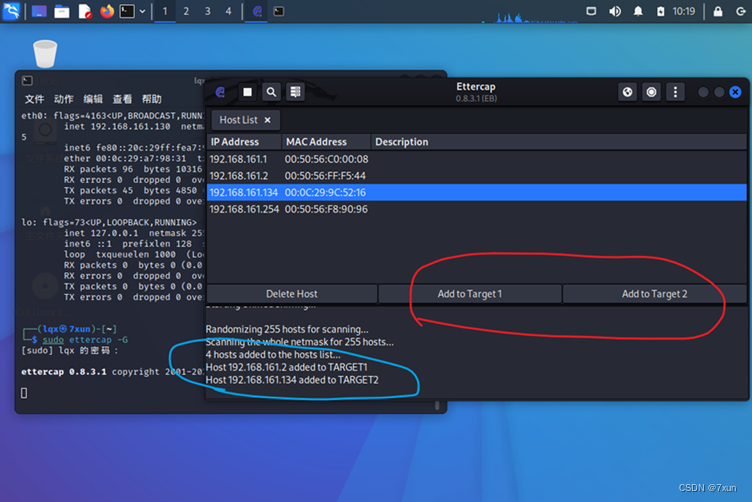Image resolution: width=752 pixels, height=502 pixels.
Task: Close the Host List tab
Action: [268, 120]
